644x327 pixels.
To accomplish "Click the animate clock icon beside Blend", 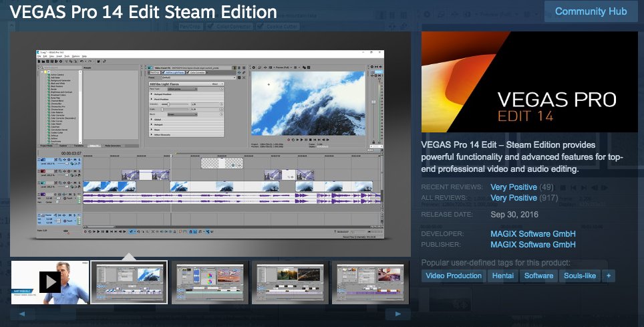I will click(221, 114).
